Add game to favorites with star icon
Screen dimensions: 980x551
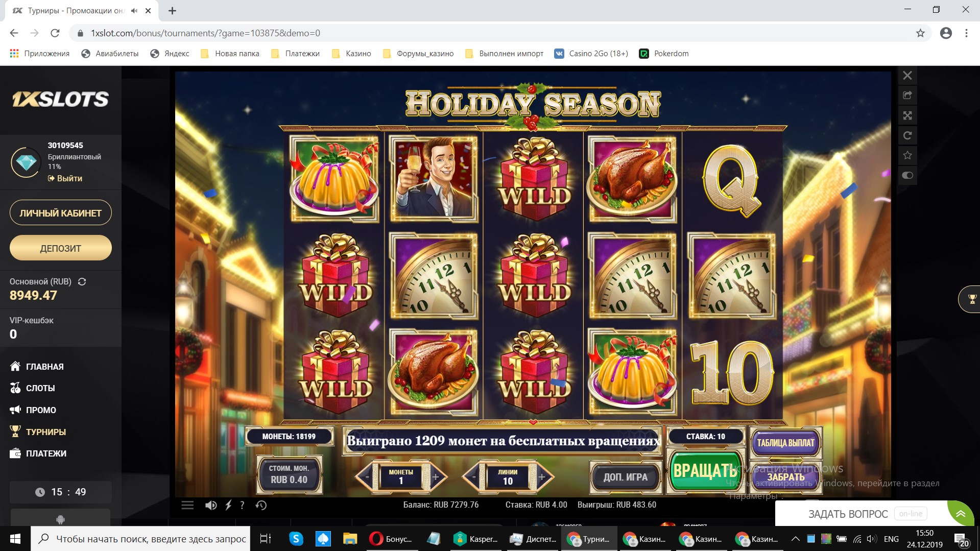907,155
